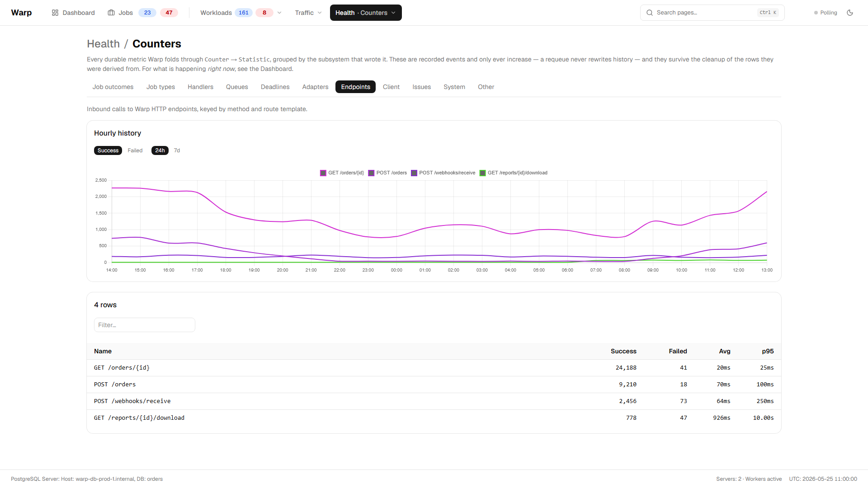Click the rows Filter input field

(x=145, y=325)
